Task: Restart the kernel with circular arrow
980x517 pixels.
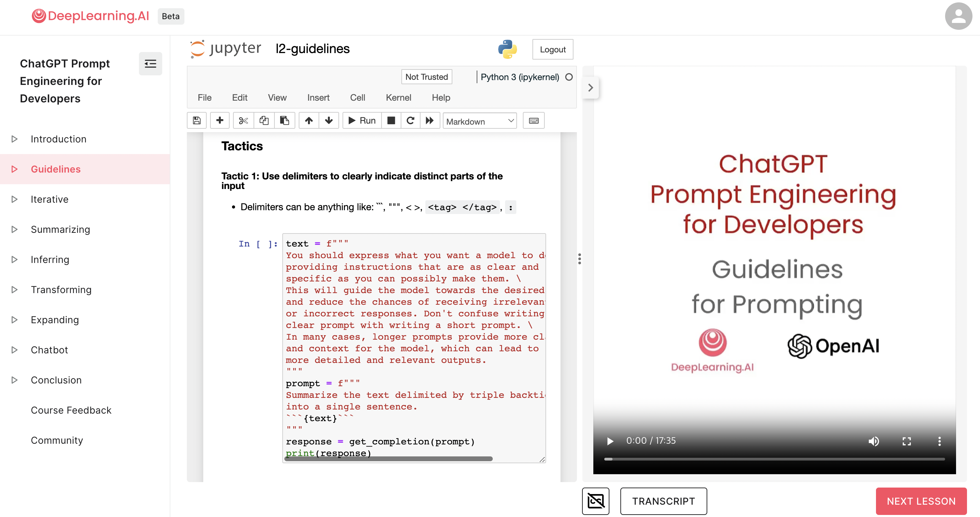Action: (410, 121)
